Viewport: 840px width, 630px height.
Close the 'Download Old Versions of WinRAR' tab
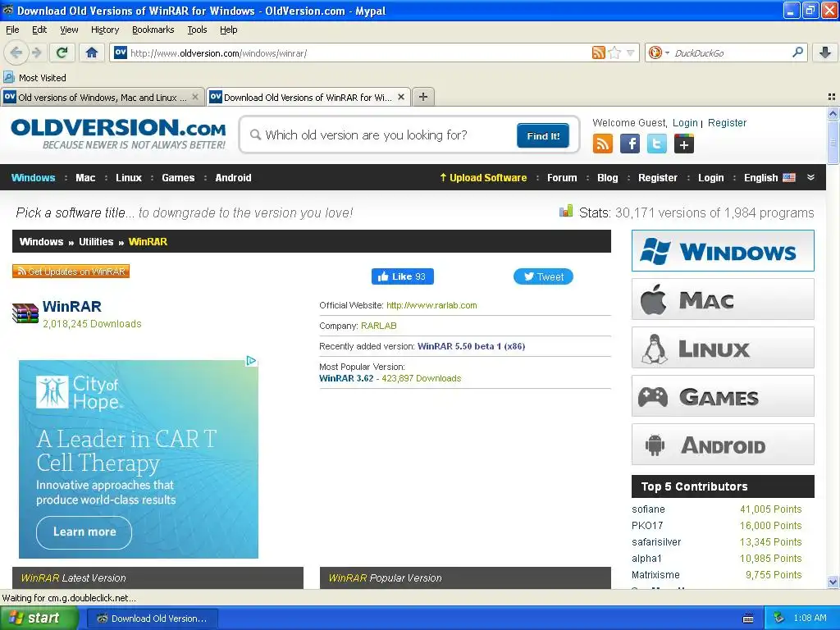pyautogui.click(x=400, y=97)
